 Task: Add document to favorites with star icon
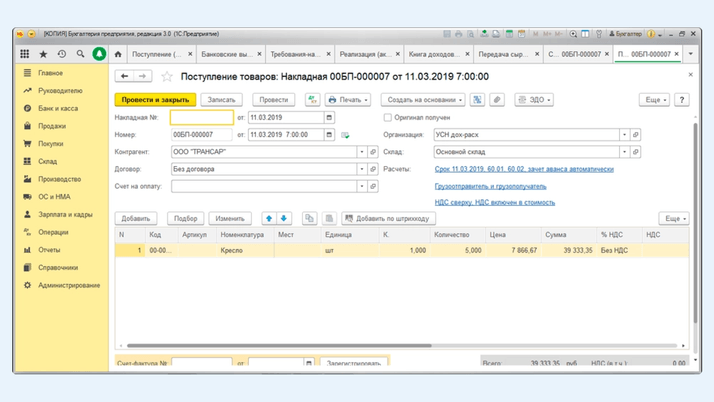tap(167, 76)
